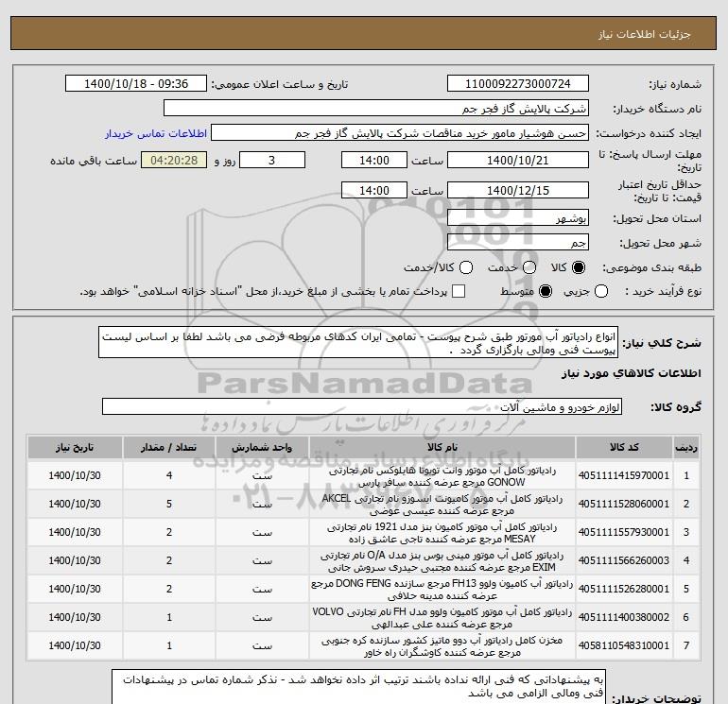Choose the متوسط purchase type option
This screenshot has width=728, height=704.
(546, 291)
